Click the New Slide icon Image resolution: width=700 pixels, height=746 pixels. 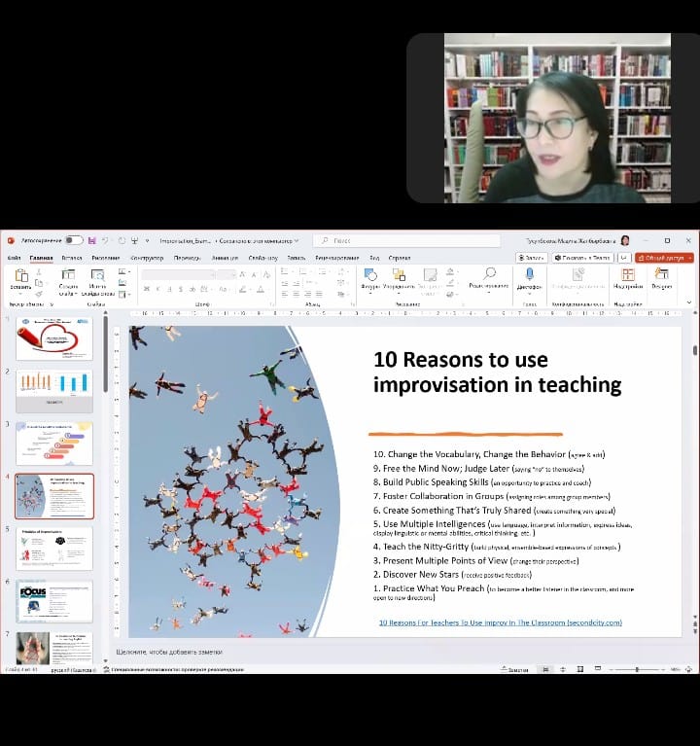coord(68,277)
